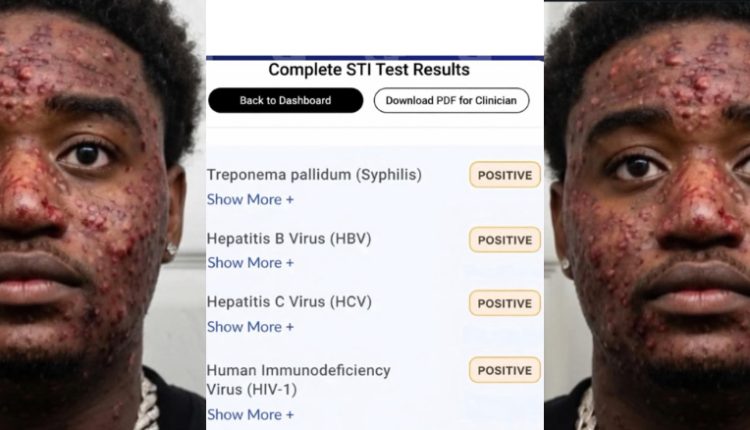Expand Show More under Hepatitis B Virus
Screen dimensions: 750x430
[x=250, y=262]
